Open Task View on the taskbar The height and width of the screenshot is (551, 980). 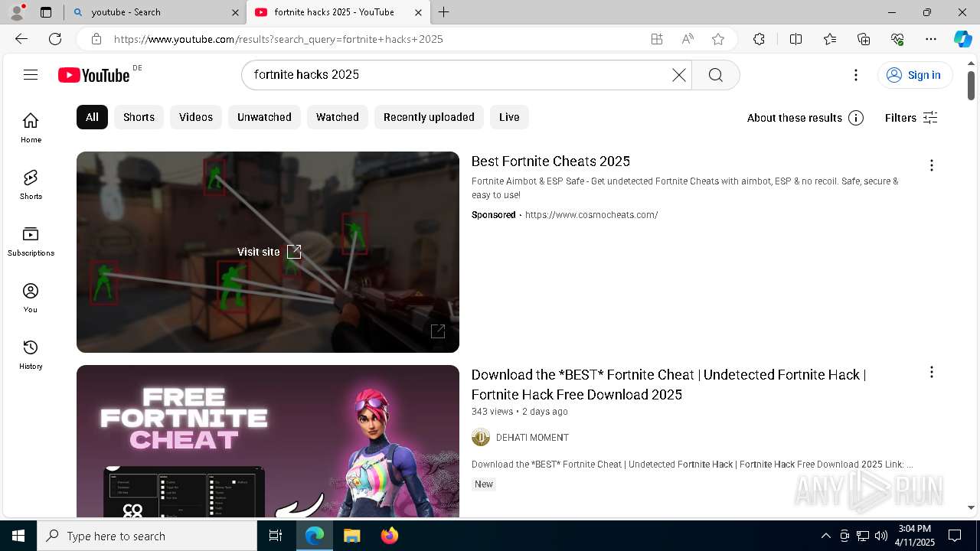[x=276, y=536]
